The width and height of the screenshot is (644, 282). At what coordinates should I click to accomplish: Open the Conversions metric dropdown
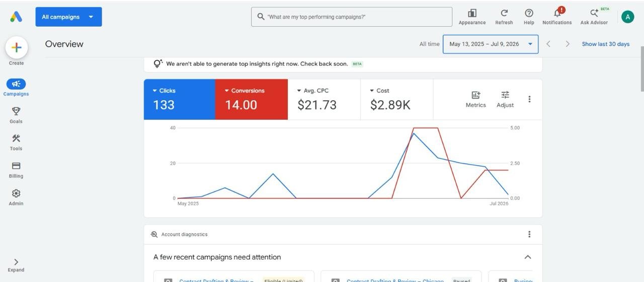point(245,91)
